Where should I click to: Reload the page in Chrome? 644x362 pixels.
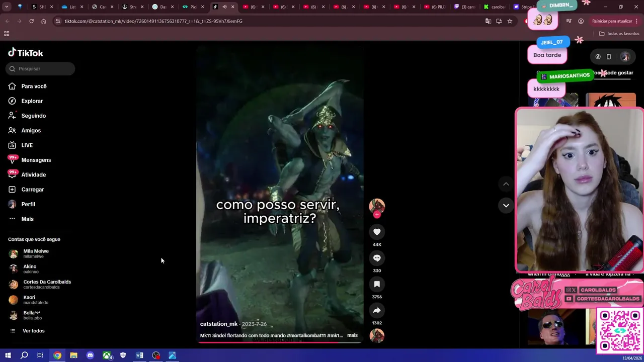click(x=31, y=21)
